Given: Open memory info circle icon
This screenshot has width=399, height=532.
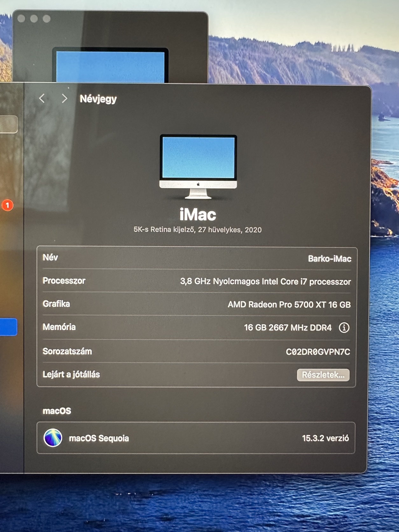Looking at the screenshot, I should [x=344, y=327].
